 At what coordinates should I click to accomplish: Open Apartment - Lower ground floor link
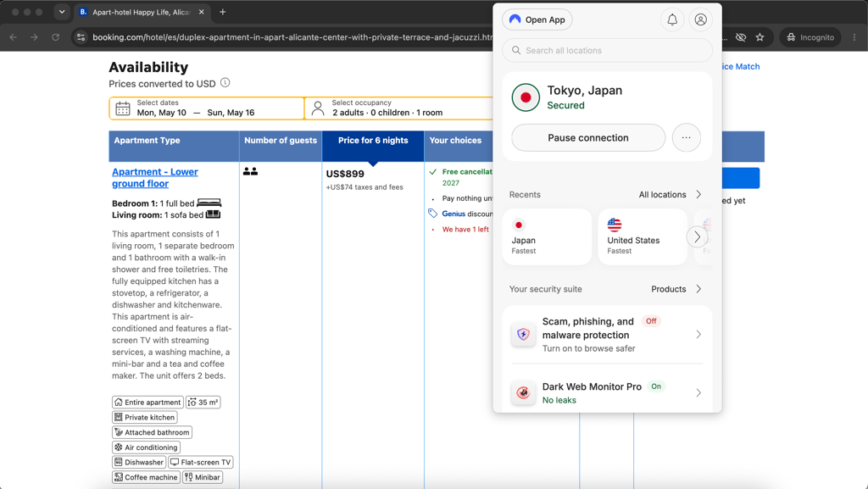(x=155, y=178)
